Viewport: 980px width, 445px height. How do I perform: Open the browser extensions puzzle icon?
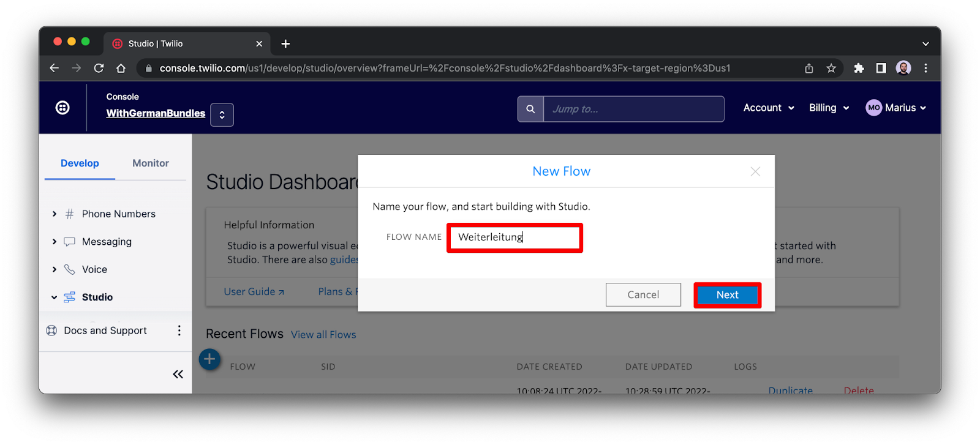point(859,68)
